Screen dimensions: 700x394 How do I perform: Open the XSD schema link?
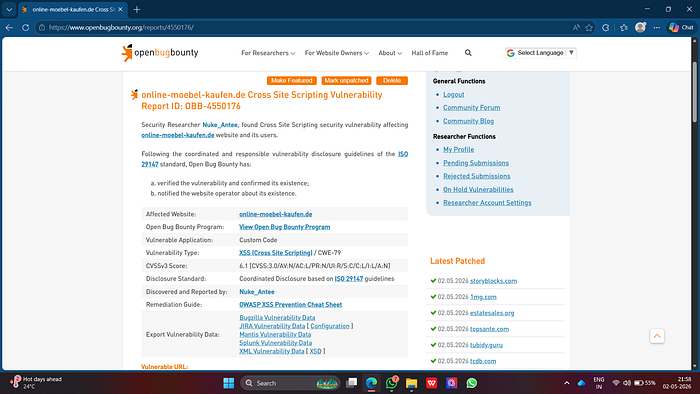click(x=315, y=352)
